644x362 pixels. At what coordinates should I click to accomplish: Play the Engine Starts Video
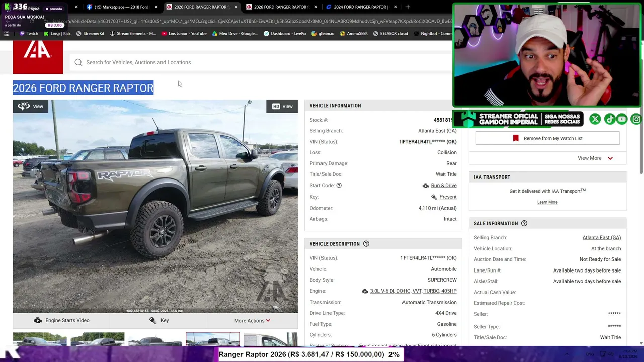tap(61, 320)
